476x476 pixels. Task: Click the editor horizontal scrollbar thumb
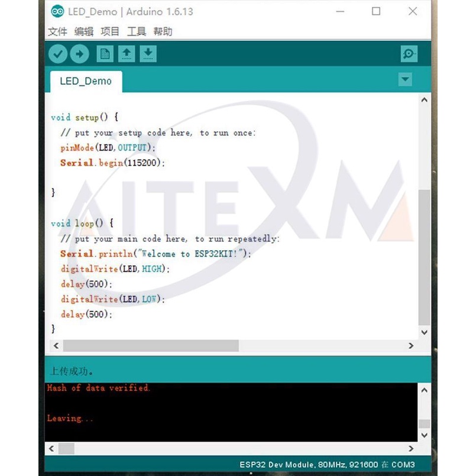pos(151,346)
